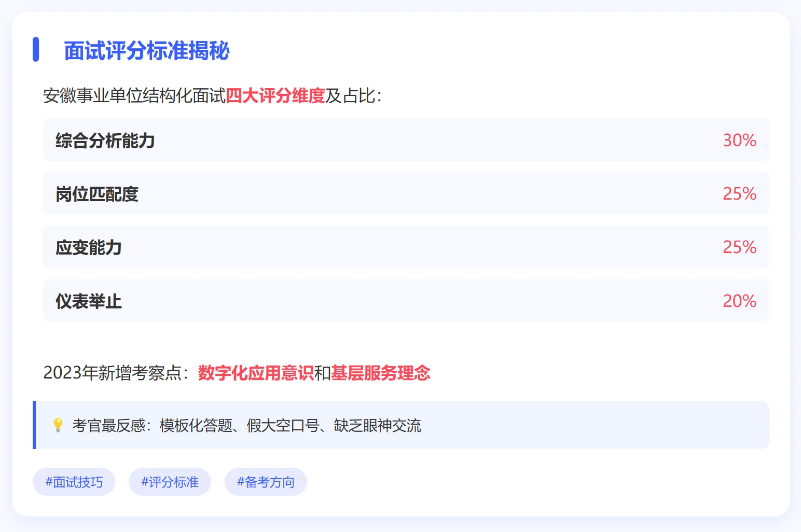
Task: Select the 仪表举止 row label
Action: pos(89,301)
